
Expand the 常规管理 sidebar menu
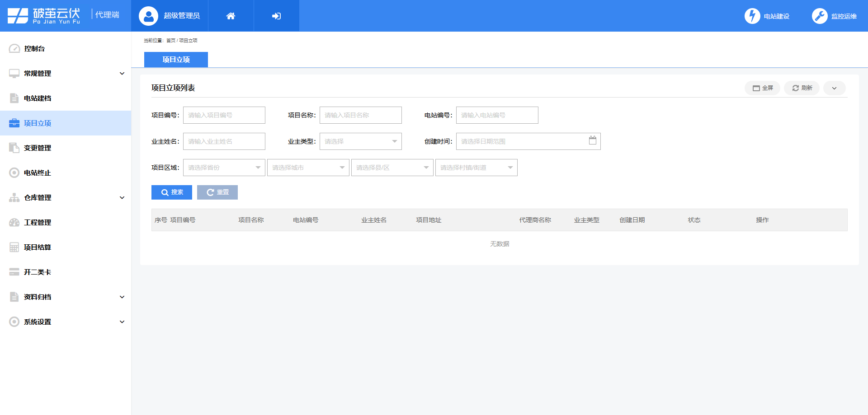pos(66,73)
